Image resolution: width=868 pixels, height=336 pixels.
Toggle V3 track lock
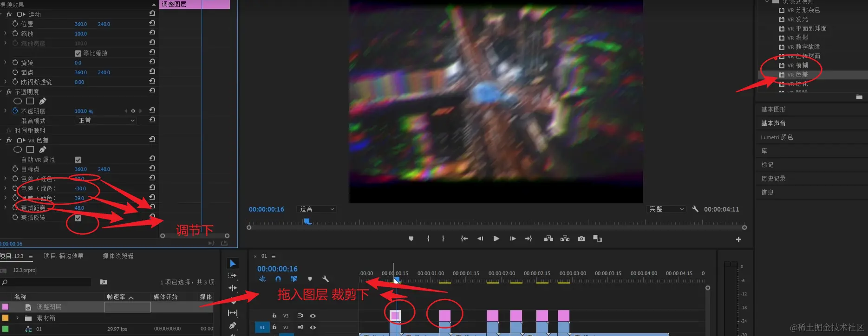tap(274, 316)
